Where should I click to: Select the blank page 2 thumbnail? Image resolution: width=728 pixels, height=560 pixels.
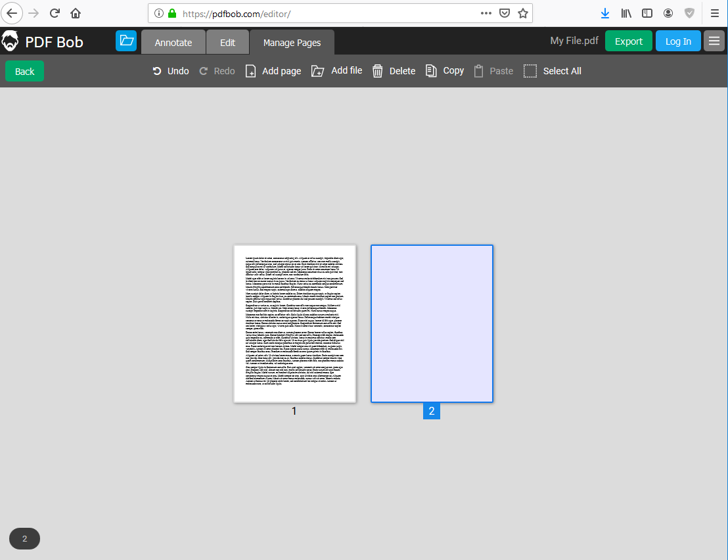432,323
